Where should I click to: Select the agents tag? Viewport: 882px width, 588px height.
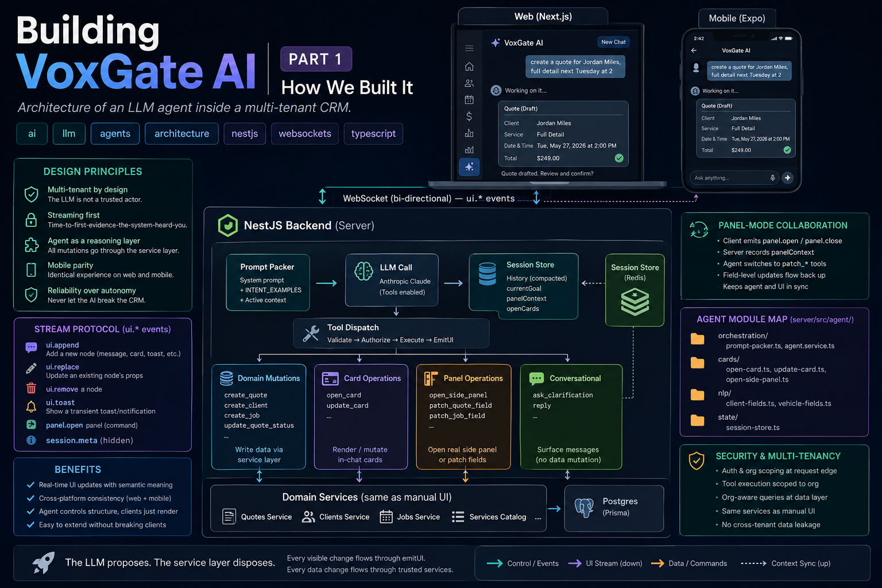click(115, 133)
